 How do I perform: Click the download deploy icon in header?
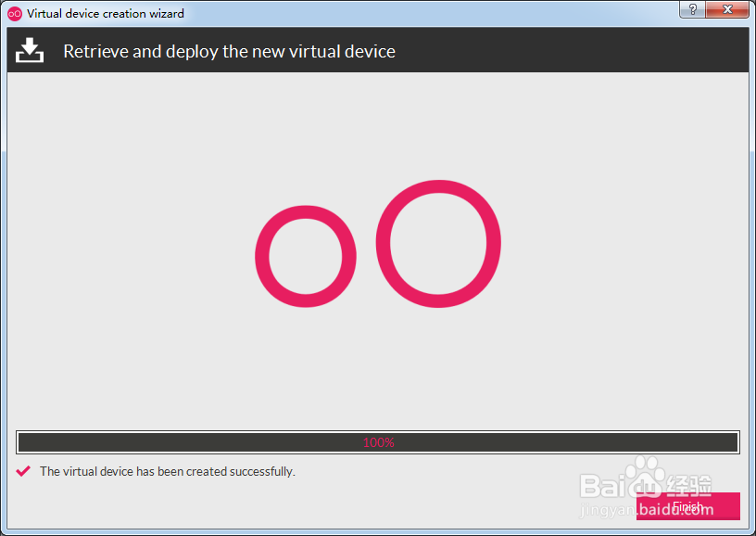click(30, 50)
